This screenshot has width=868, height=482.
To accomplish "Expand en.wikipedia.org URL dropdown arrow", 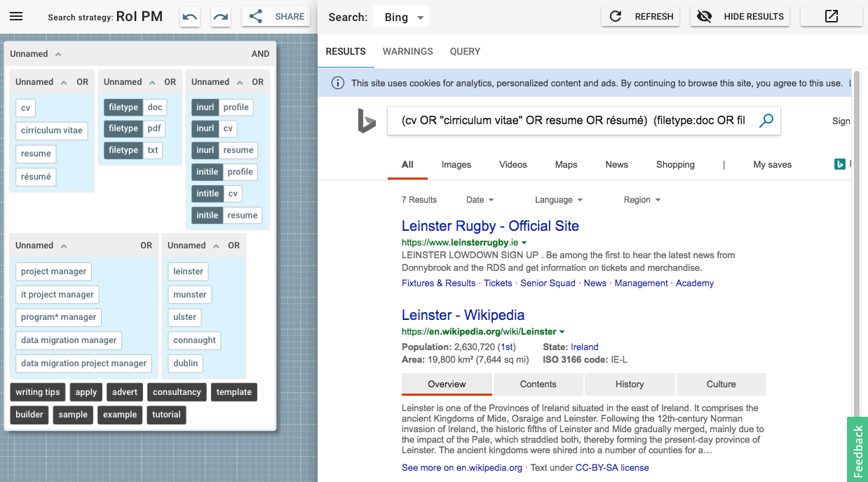I will [562, 332].
